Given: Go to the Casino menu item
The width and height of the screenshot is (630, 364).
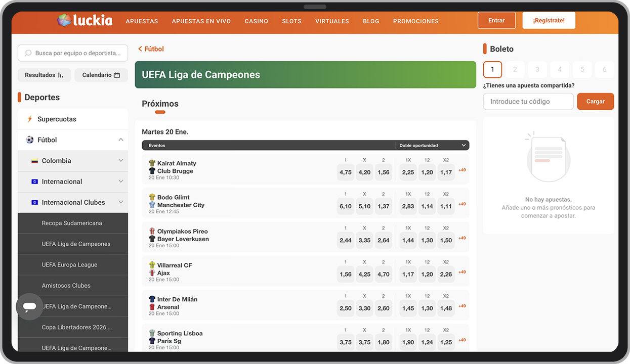Looking at the screenshot, I should pyautogui.click(x=256, y=21).
